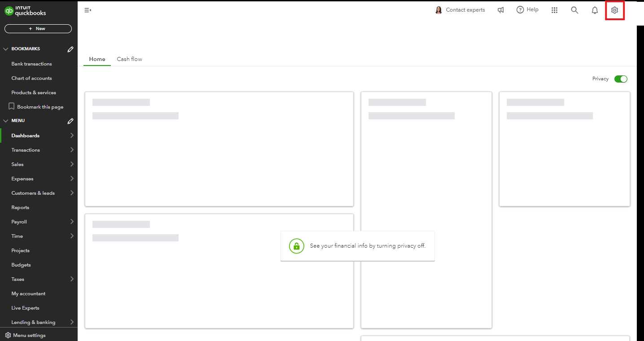Open notifications bell icon

pyautogui.click(x=595, y=10)
